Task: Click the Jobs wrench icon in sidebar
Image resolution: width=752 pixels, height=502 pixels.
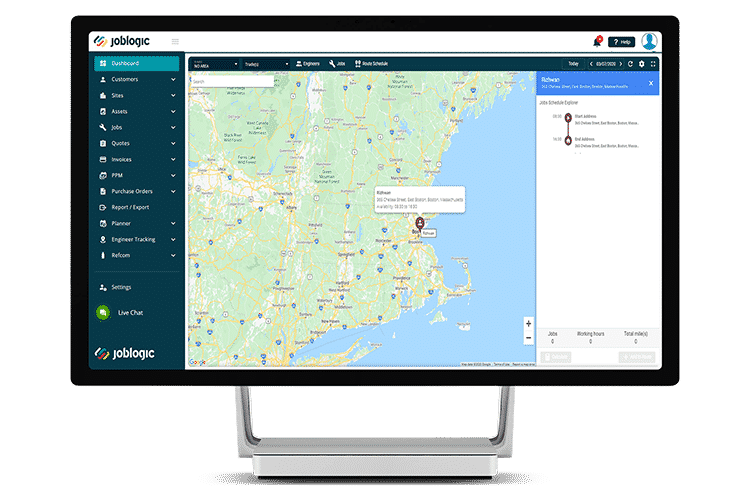Action: coord(103,128)
